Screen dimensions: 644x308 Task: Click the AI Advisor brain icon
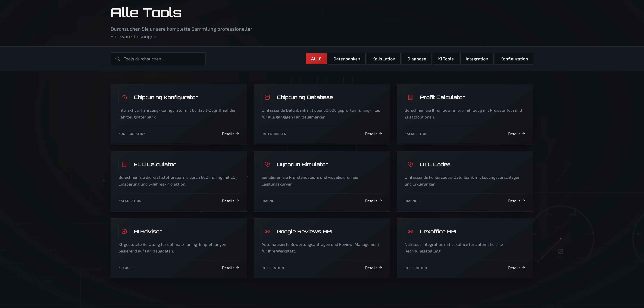[124, 231]
